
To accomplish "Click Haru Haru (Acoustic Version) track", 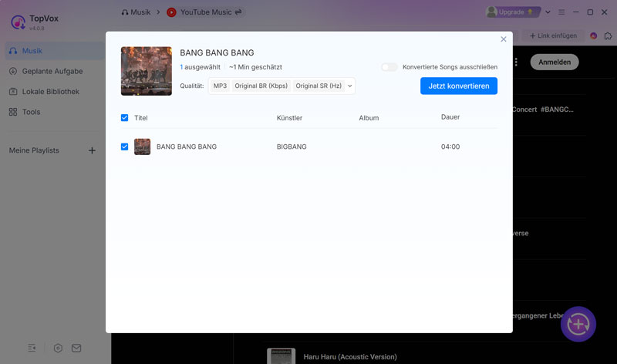I will coord(350,357).
